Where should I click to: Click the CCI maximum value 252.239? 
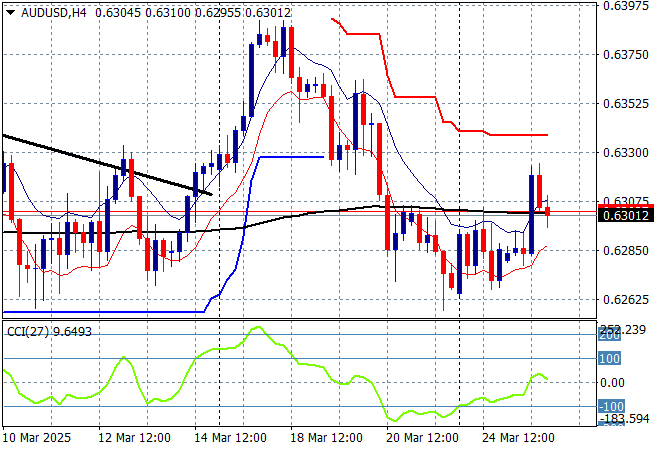coord(623,330)
